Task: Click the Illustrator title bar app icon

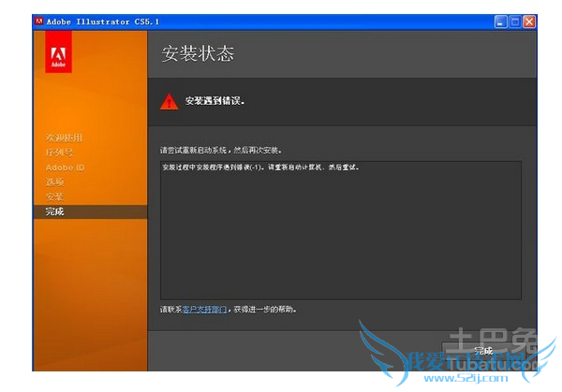Action: point(39,22)
